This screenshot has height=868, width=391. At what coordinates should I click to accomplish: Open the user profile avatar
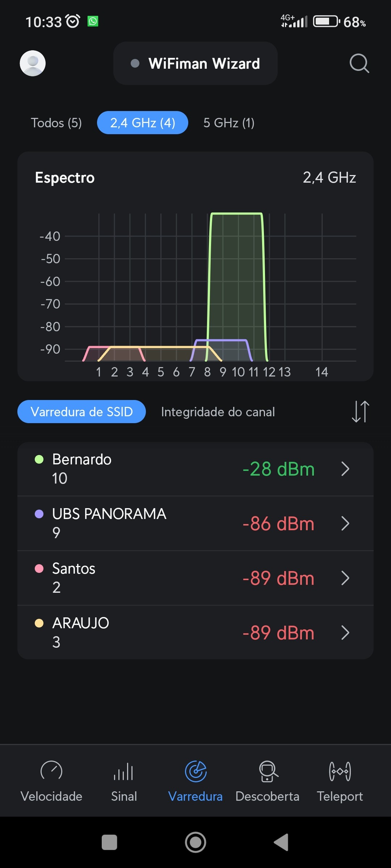[33, 63]
